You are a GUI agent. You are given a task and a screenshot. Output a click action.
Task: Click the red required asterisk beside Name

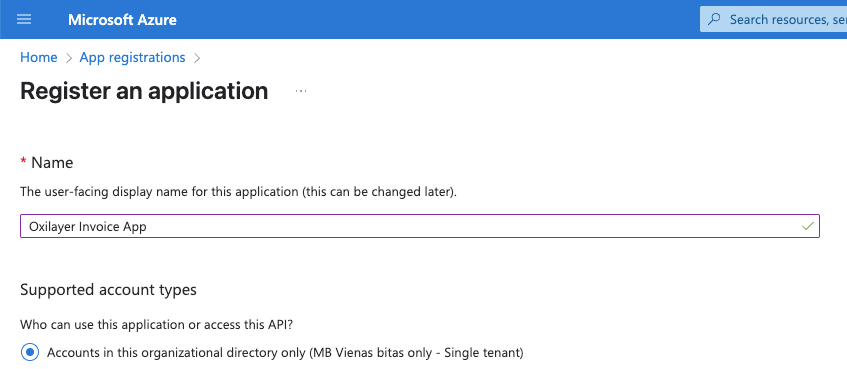(x=23, y=162)
